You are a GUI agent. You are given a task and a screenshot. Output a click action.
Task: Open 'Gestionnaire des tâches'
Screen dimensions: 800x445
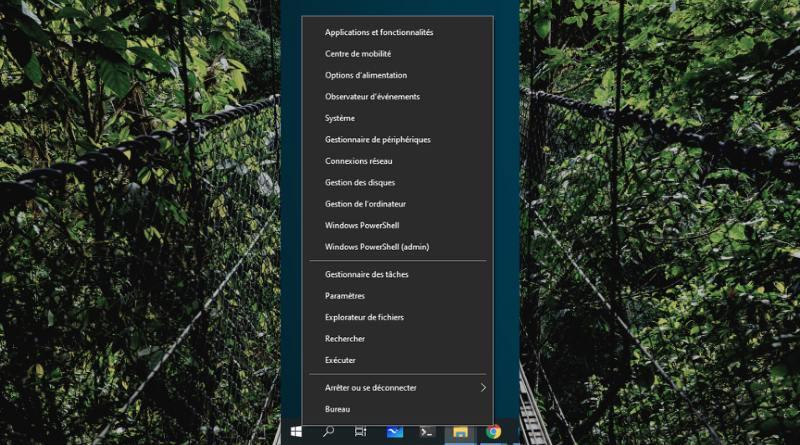[366, 274]
